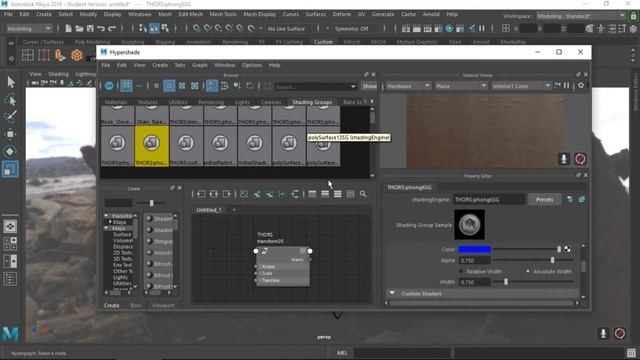Click the lock icon beside workspace selector
The width and height of the screenshot is (640, 360).
(x=633, y=16)
